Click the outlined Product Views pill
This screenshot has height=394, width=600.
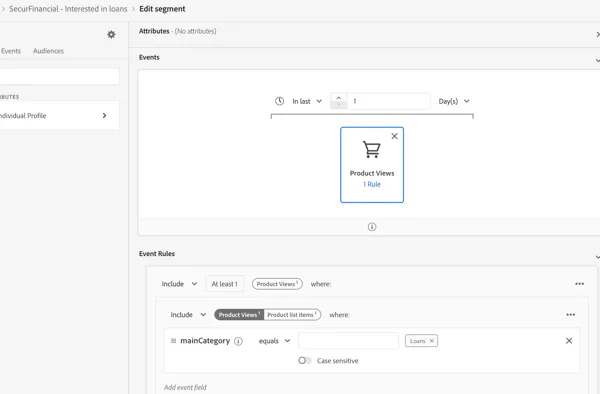[277, 284]
